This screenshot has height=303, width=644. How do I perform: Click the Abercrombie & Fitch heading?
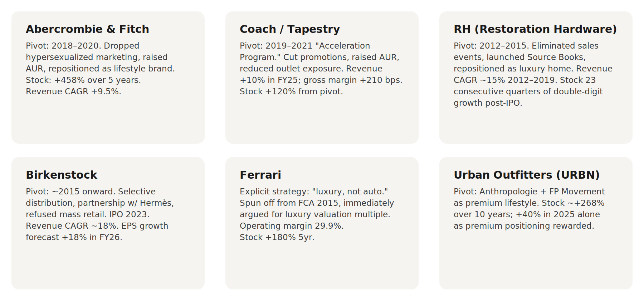pyautogui.click(x=87, y=29)
